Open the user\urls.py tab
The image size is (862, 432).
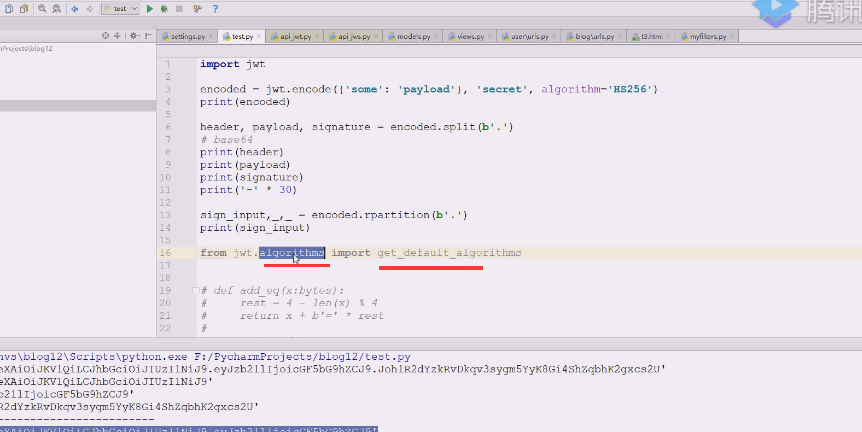coord(529,36)
